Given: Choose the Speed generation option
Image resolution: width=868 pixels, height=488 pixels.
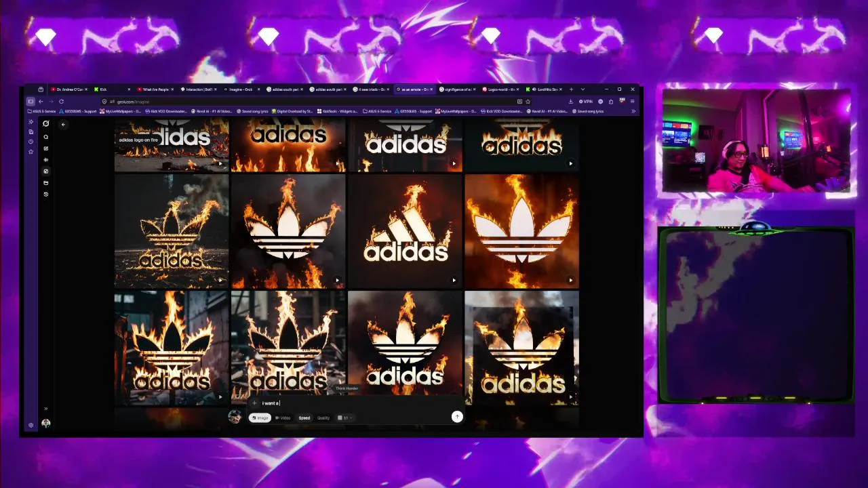Looking at the screenshot, I should pyautogui.click(x=304, y=418).
